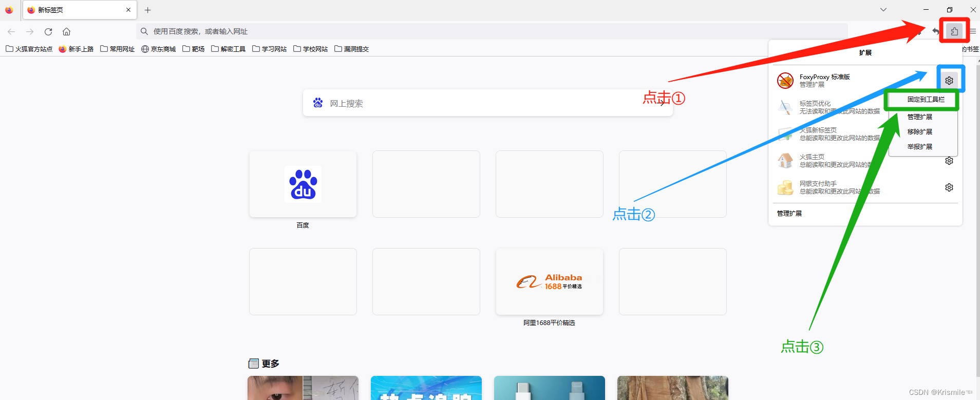The width and height of the screenshot is (980, 400).
Task: Open the story card with white bottles
Action: [x=550, y=388]
